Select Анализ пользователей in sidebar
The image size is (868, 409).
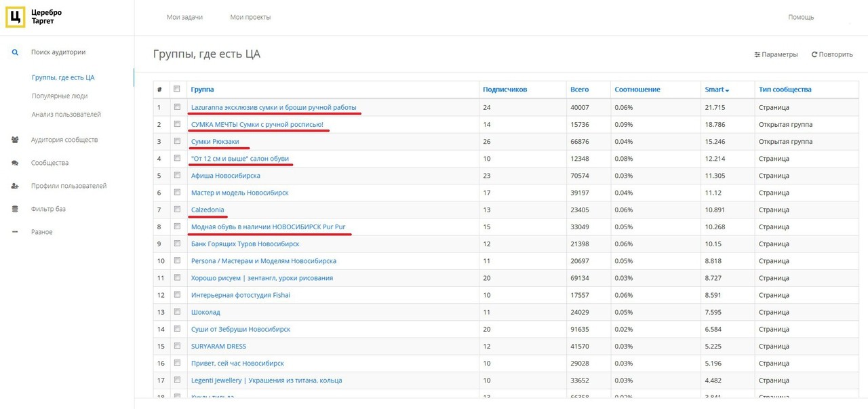66,114
